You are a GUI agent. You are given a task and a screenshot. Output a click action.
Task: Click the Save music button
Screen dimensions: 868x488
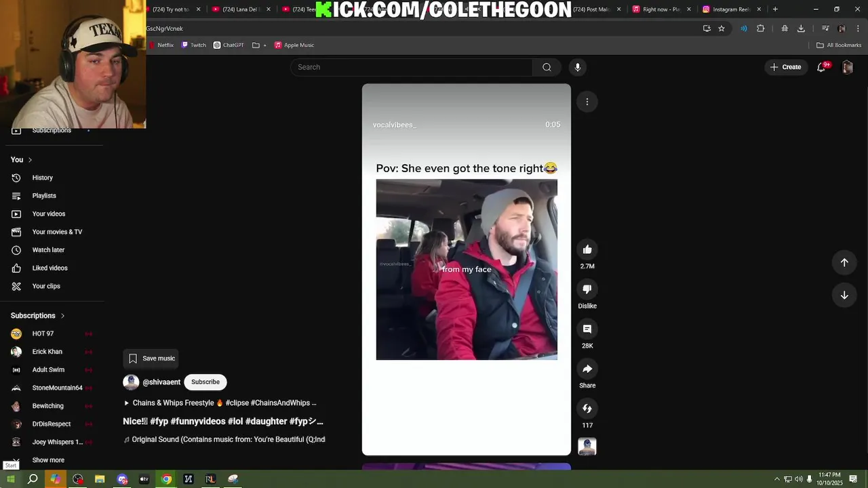click(152, 359)
